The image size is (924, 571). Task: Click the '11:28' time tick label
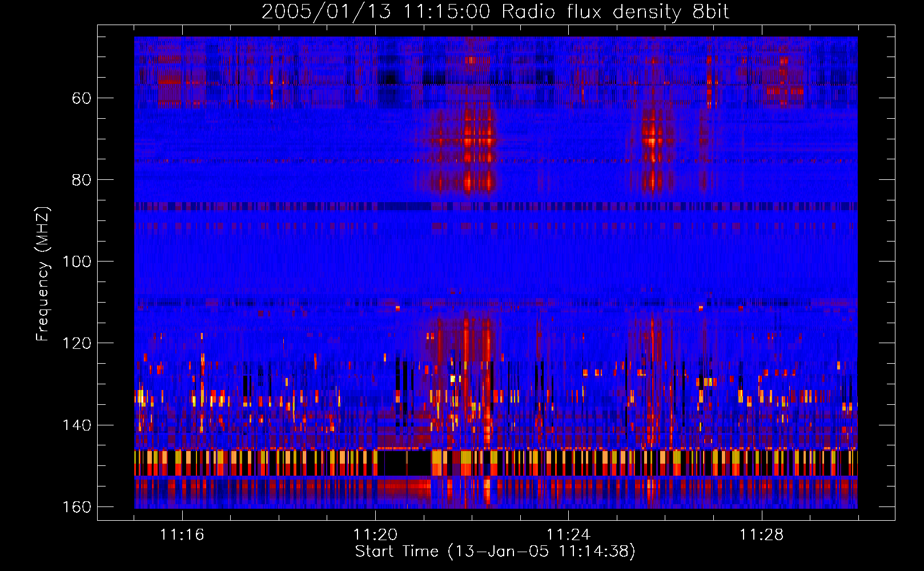pyautogui.click(x=762, y=535)
